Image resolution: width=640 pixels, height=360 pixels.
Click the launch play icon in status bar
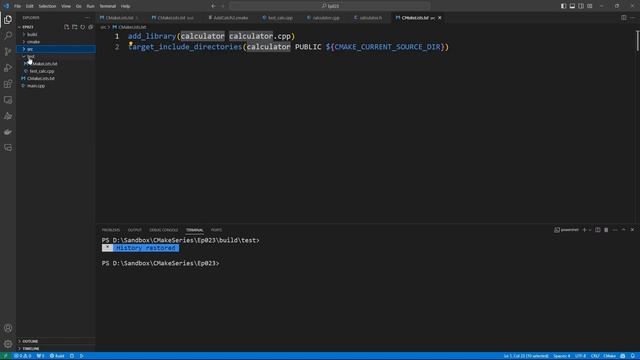tap(82, 356)
